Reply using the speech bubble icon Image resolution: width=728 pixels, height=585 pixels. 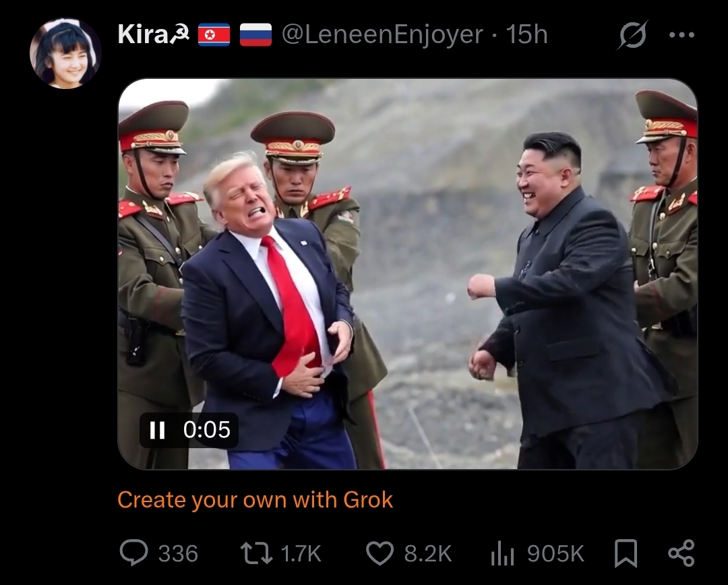pos(133,553)
